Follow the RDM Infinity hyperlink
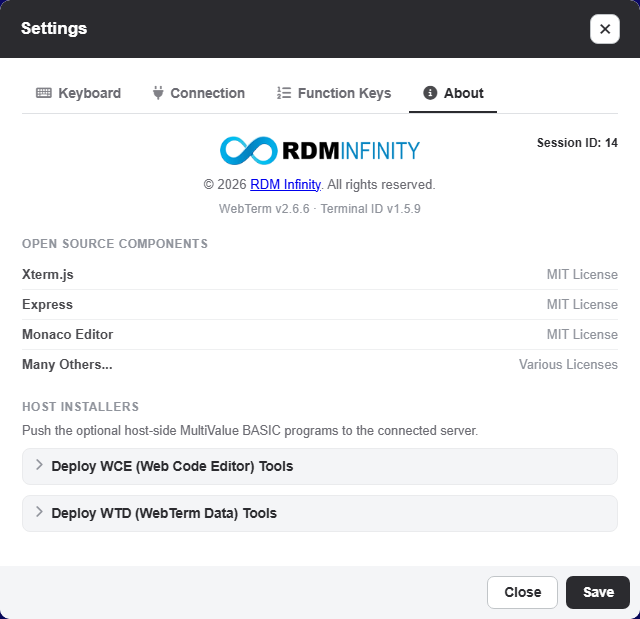The width and height of the screenshot is (640, 619). click(285, 184)
